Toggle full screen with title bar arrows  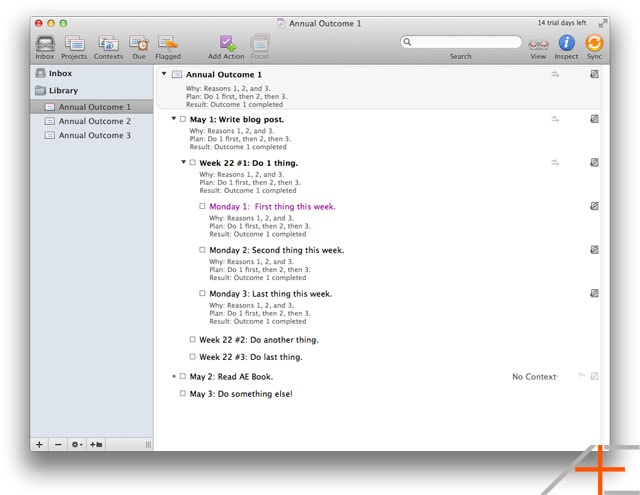(602, 23)
